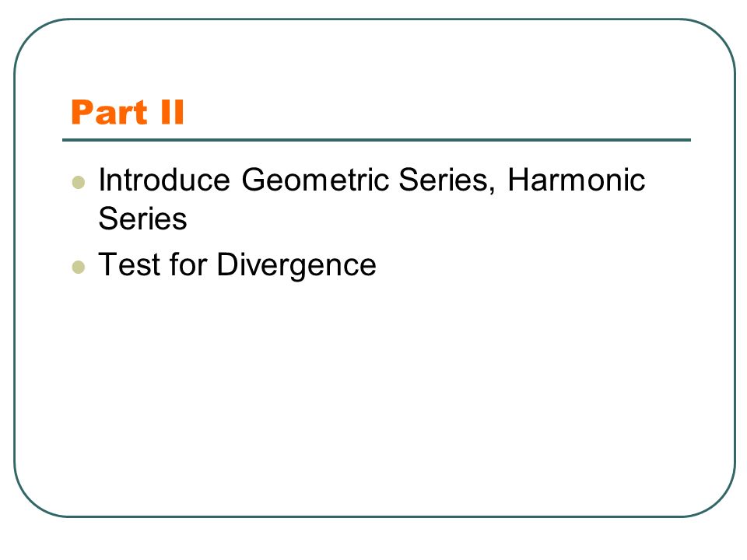Select the word "Divergence" in the second bullet
The width and height of the screenshot is (747, 560).
296,264
